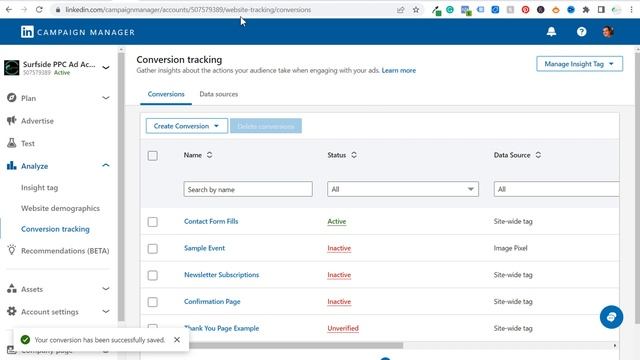Viewport: 640px width, 360px height.
Task: Click the Unverified status link
Action: [343, 328]
